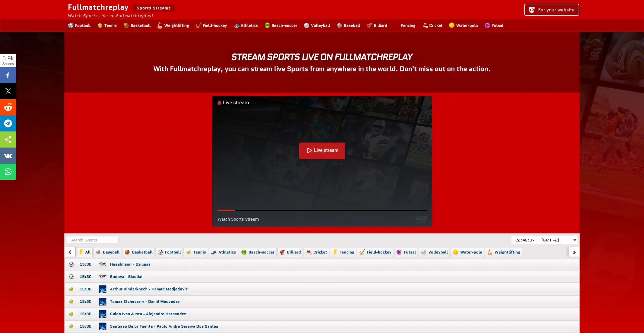Click the football icon in top navigation
This screenshot has height=333, width=644.
(71, 25)
